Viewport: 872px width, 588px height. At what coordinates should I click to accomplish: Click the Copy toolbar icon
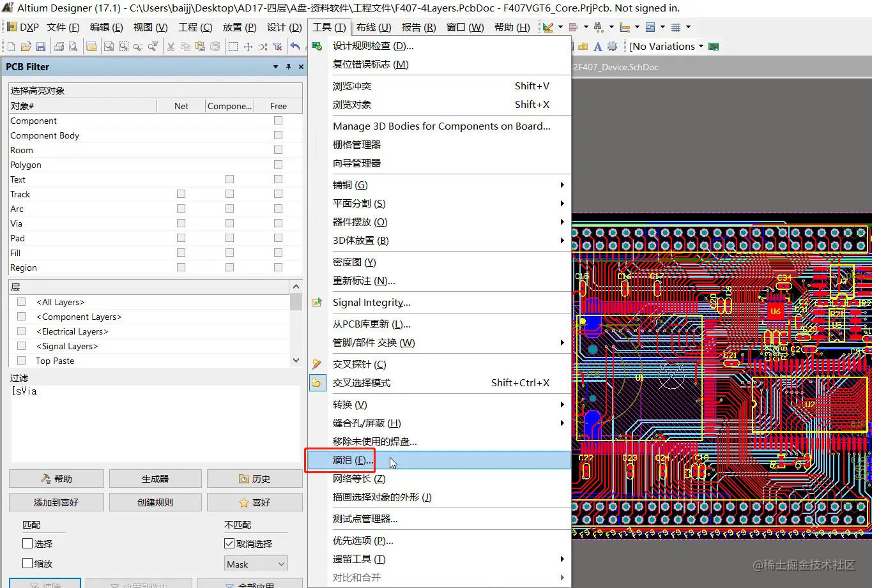(x=185, y=47)
